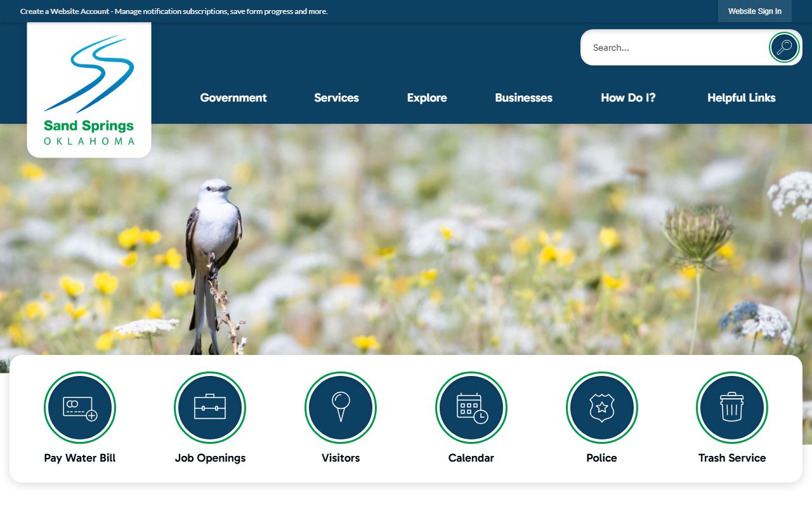Screen dimensions: 812x508
Task: Click inside the Search text field
Action: (x=672, y=48)
